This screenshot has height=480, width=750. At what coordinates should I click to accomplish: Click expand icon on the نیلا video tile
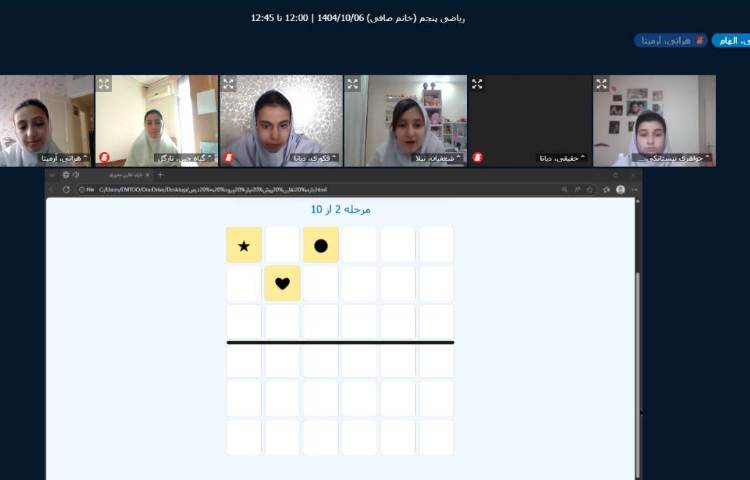pos(353,84)
